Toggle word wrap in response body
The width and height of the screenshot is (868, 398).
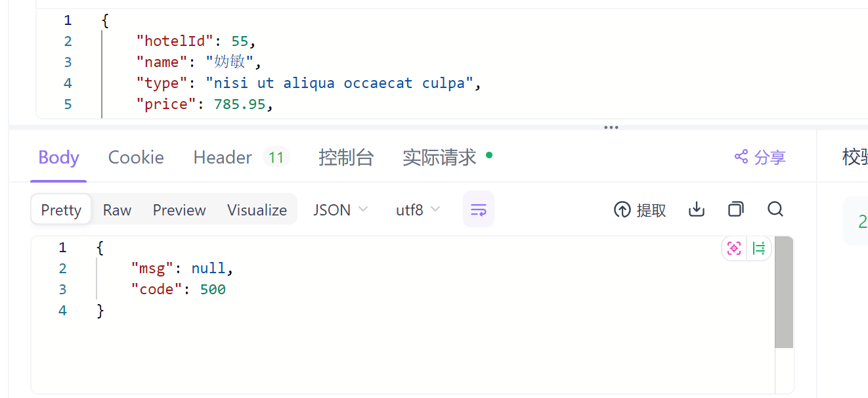[479, 210]
